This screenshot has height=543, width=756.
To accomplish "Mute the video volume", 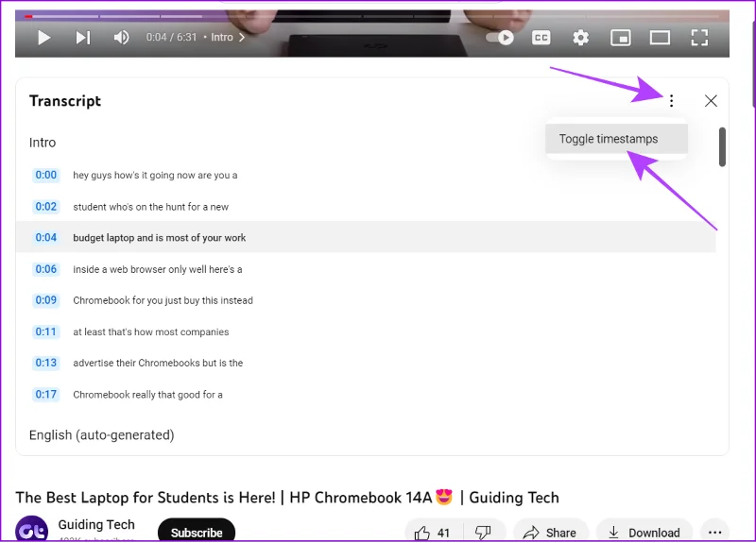I will pyautogui.click(x=121, y=38).
